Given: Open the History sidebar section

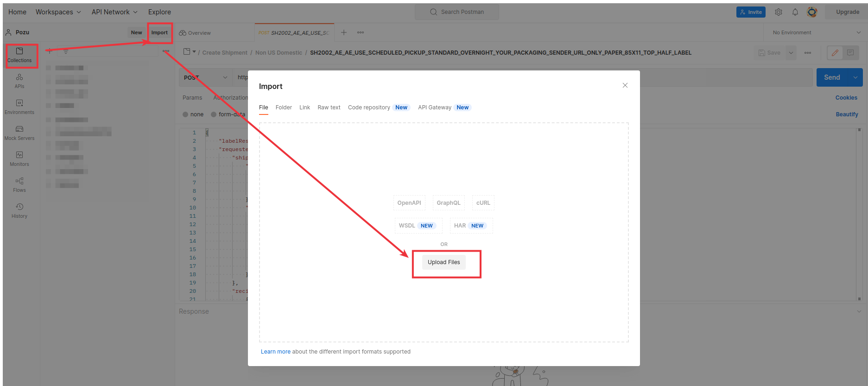Looking at the screenshot, I should pyautogui.click(x=19, y=210).
